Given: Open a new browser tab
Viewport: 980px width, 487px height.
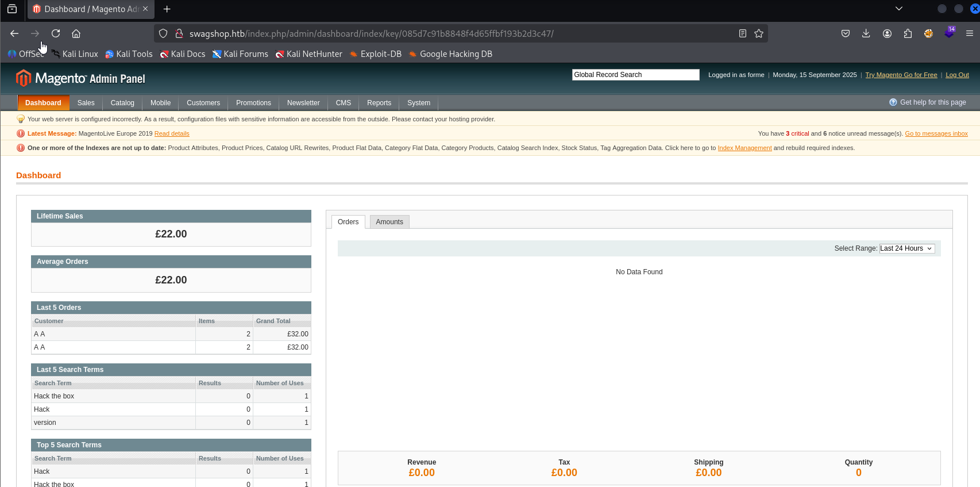Looking at the screenshot, I should click(x=167, y=9).
